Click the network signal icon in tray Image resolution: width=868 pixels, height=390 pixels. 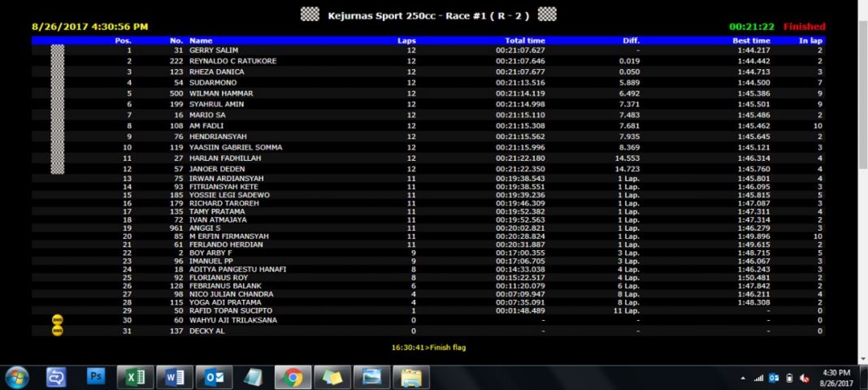(758, 378)
